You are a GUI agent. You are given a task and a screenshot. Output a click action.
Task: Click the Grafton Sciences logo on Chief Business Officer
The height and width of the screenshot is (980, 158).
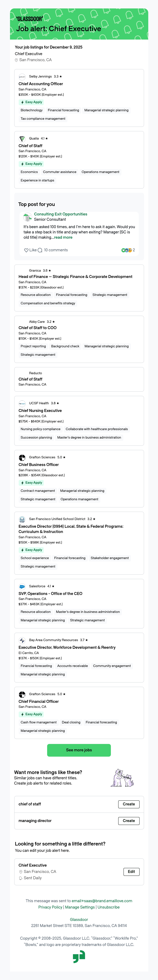[22, 458]
